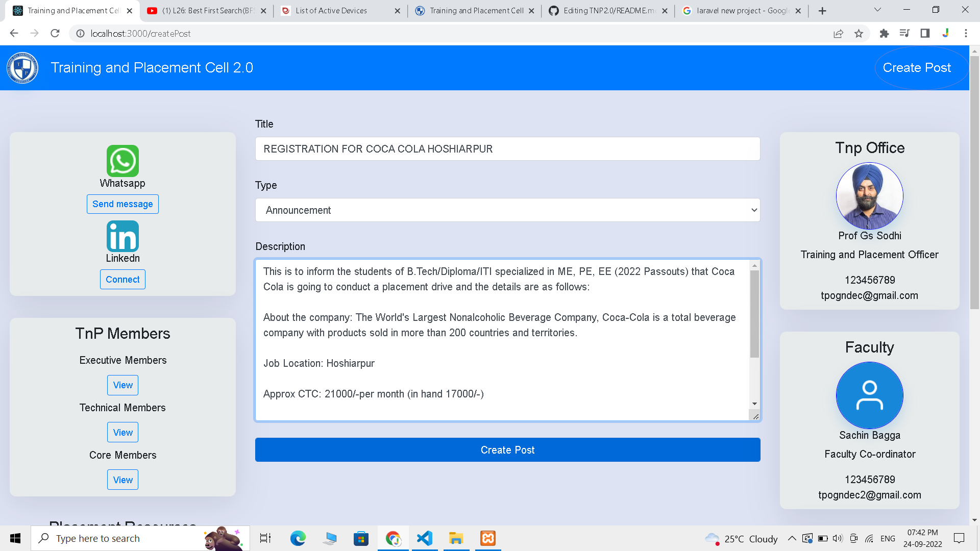View the Executive Members list
Viewport: 980px width, 551px height.
click(x=122, y=385)
